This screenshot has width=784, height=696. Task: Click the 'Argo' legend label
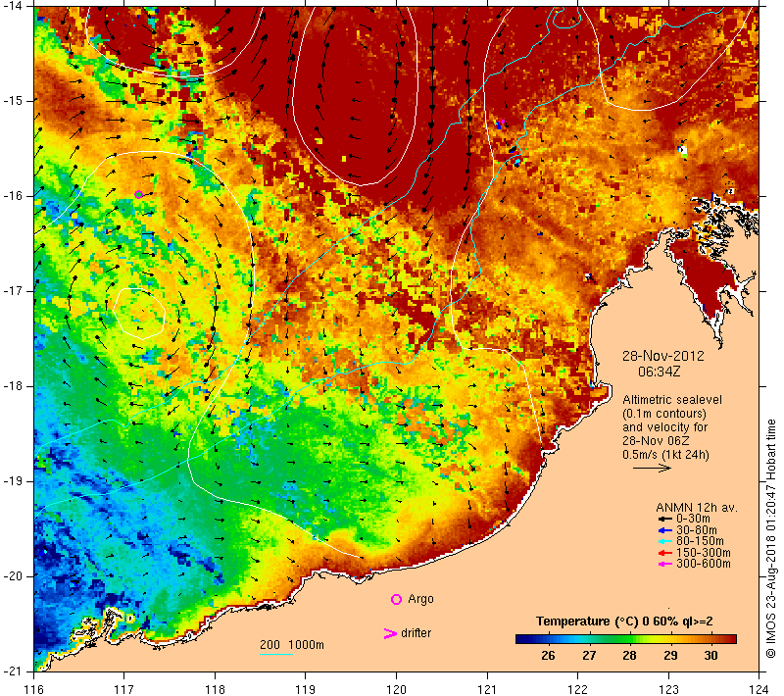(420, 599)
